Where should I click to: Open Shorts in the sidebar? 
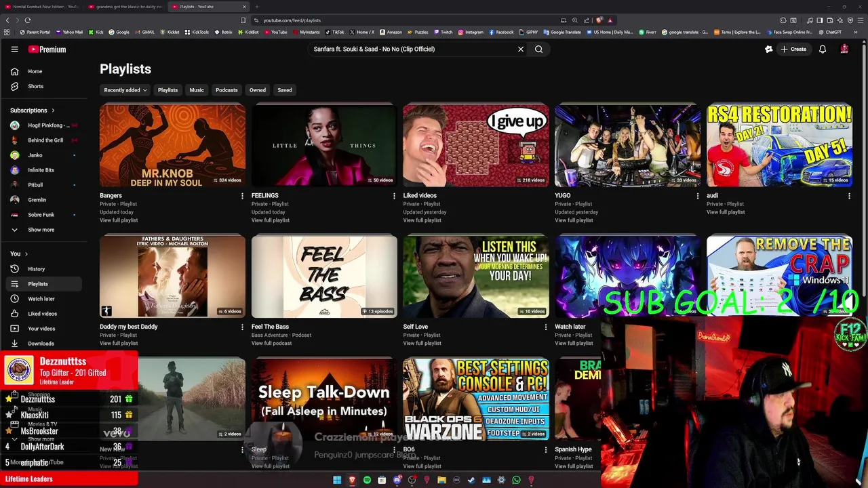[44, 86]
